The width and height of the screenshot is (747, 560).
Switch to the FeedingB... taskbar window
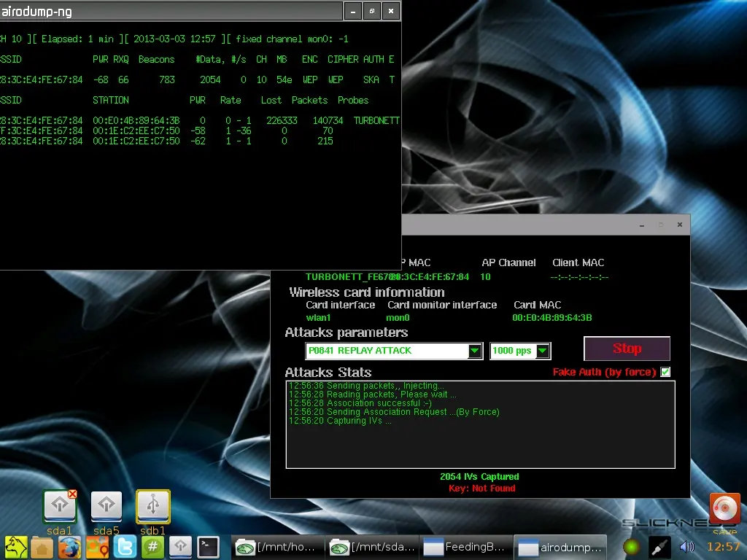tap(466, 547)
